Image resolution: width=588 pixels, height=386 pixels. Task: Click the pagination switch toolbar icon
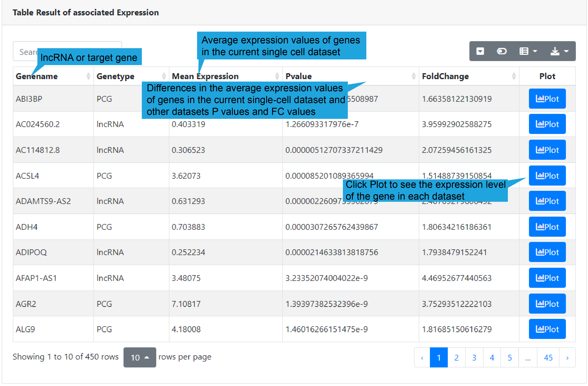tap(480, 51)
